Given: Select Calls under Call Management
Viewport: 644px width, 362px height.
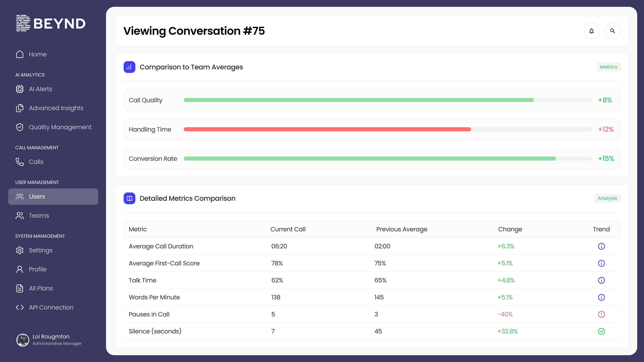Looking at the screenshot, I should coord(36,162).
